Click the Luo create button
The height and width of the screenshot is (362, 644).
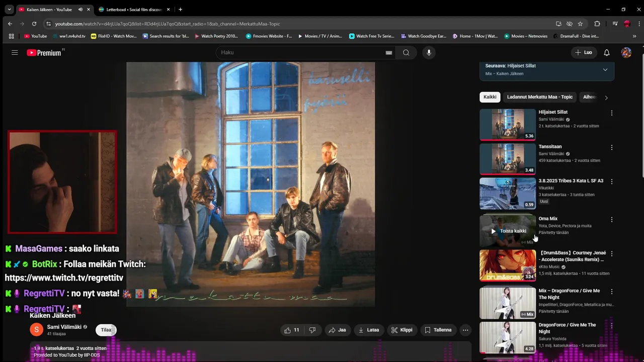pos(584,52)
